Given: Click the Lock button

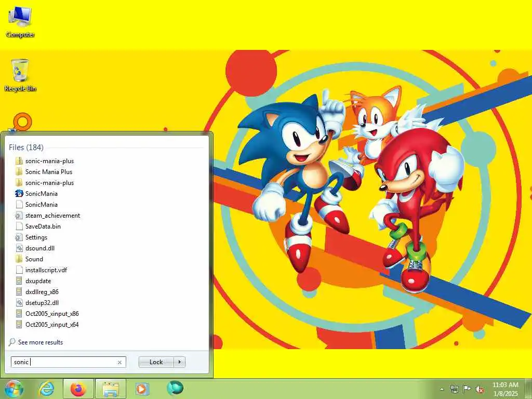Looking at the screenshot, I should point(156,362).
